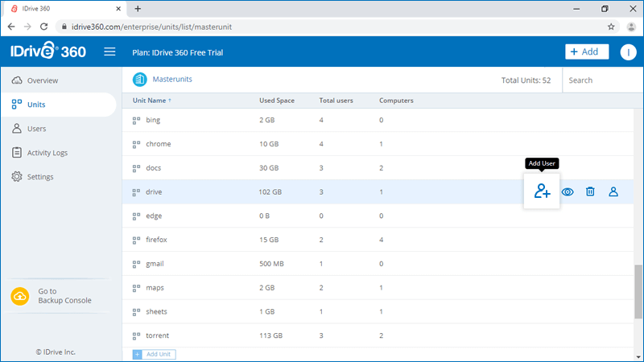
Task: Click the unit icon beside sheets
Action: coord(136,312)
